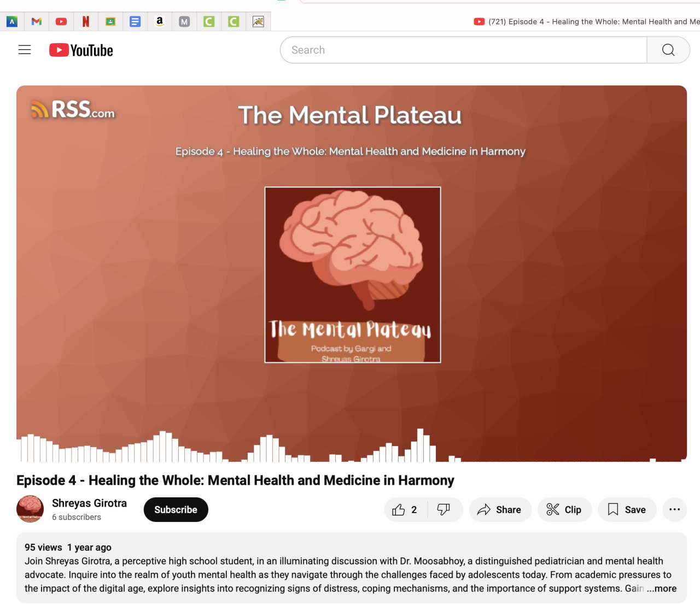The width and height of the screenshot is (700, 605).
Task: Open the gray M bookmark icon
Action: tap(184, 21)
